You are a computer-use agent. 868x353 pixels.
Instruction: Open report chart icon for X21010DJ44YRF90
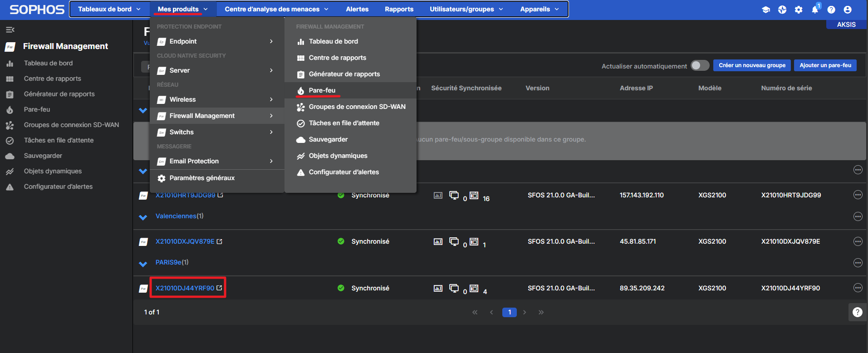coord(438,288)
